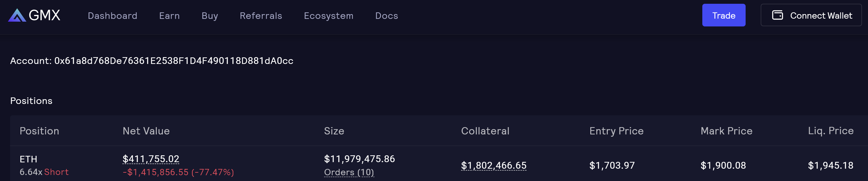Open the Dashboard menu item

[x=113, y=16]
